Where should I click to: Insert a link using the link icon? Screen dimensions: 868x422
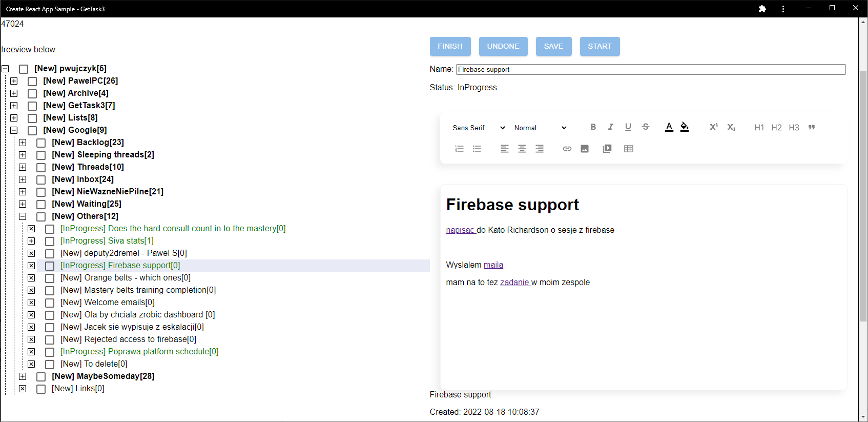567,149
